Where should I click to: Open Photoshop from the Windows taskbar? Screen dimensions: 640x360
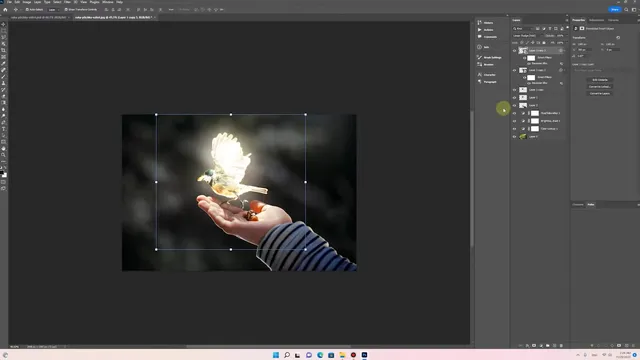tap(364, 355)
